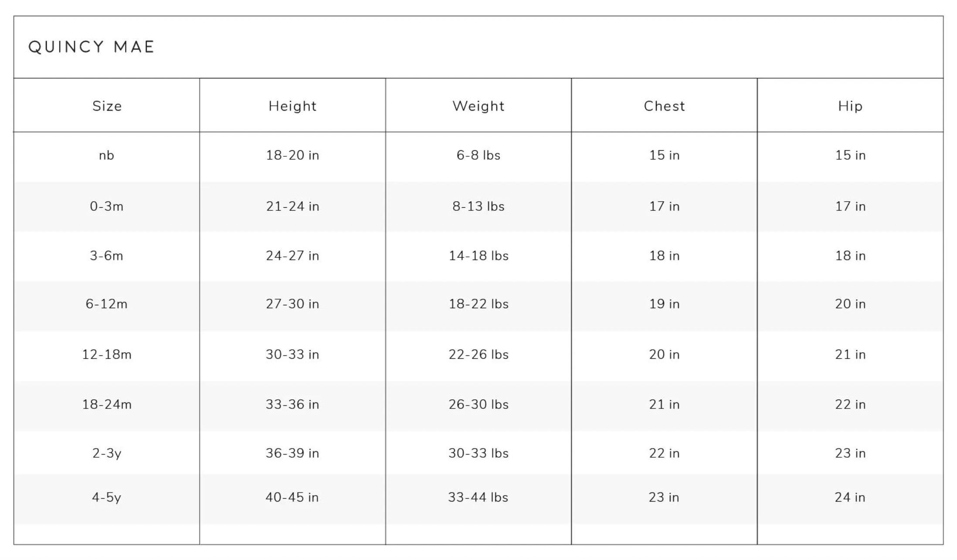Select the 12-18m size label
957x560 pixels.
(107, 354)
